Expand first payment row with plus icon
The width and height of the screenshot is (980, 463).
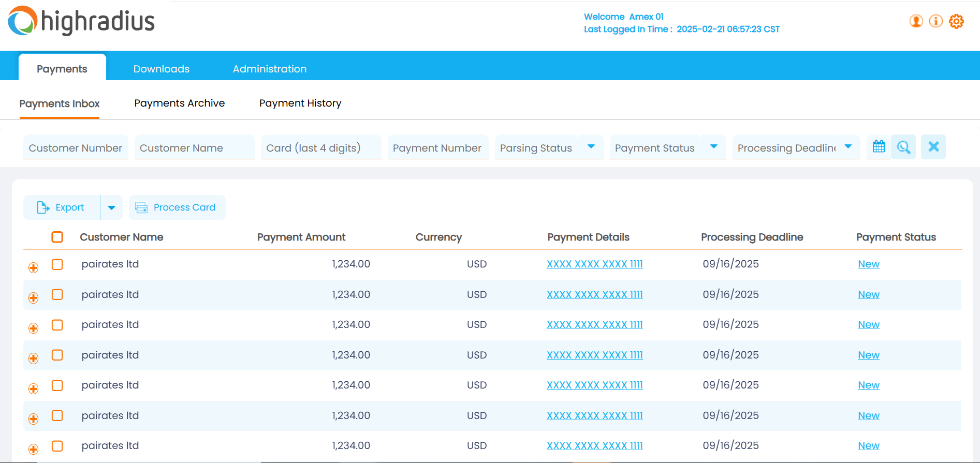pos(34,267)
